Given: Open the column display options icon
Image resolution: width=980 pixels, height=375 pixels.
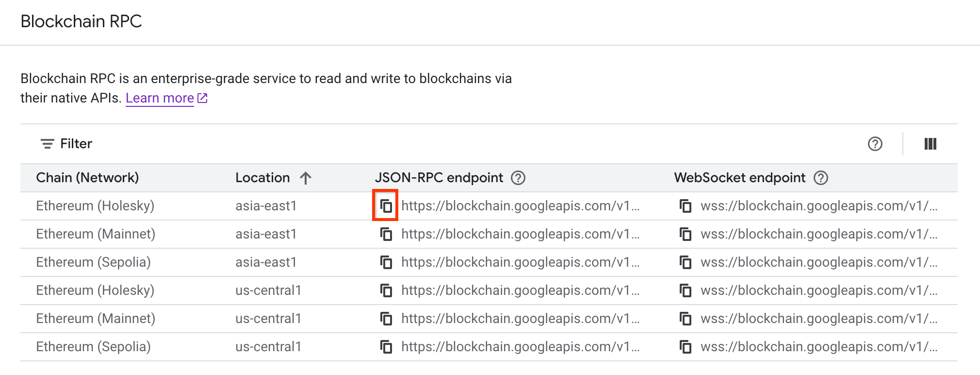Looking at the screenshot, I should pos(930,144).
